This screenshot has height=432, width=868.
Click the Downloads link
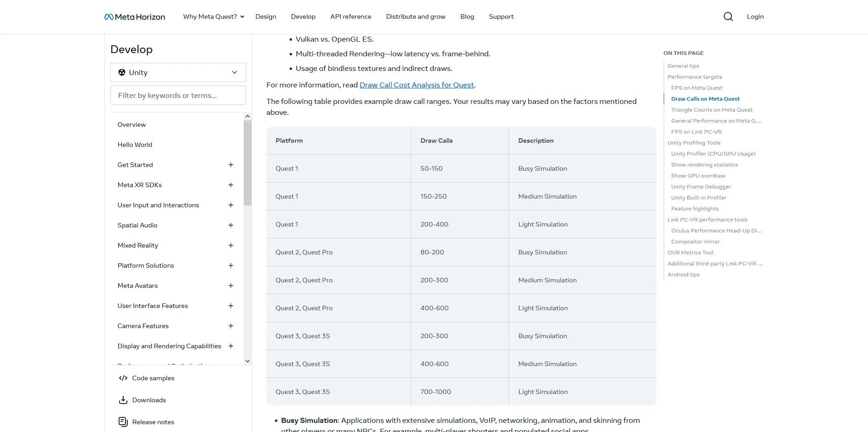tap(149, 400)
